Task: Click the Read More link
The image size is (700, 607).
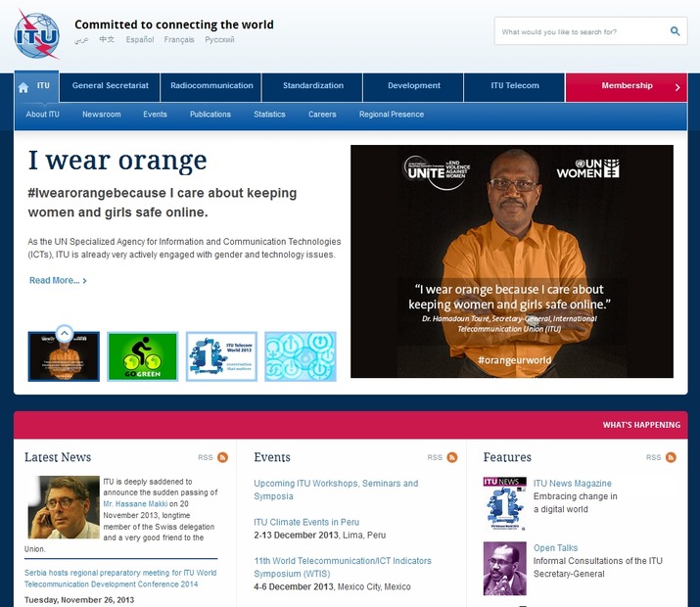Action: pos(58,280)
